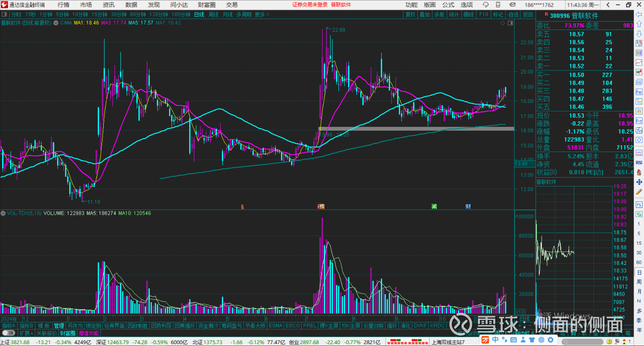Click the down arrow icon in right sidebar
Viewport: 644px width, 346px height.
click(x=639, y=34)
